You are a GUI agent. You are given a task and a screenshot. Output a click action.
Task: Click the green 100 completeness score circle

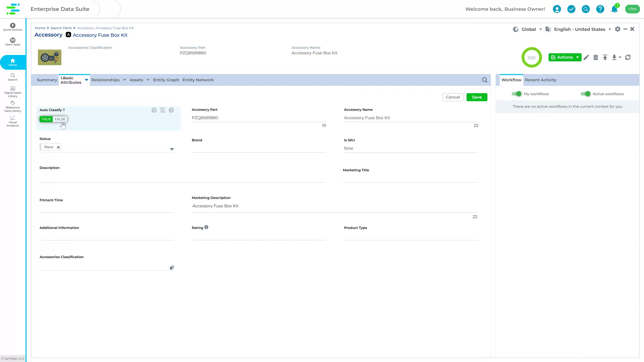(x=532, y=57)
